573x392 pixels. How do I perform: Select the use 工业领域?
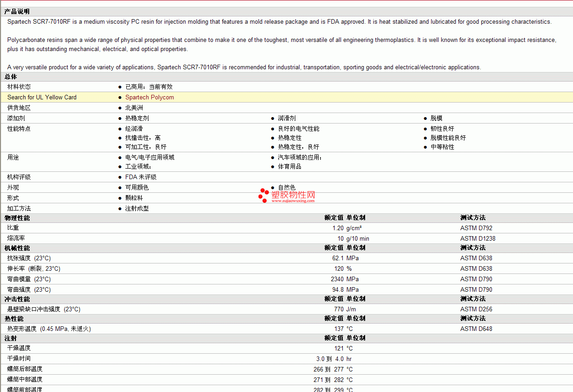138,166
